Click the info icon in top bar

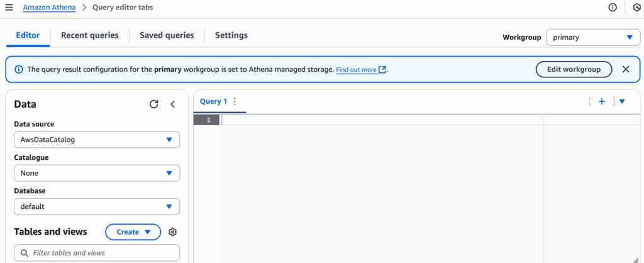point(613,8)
